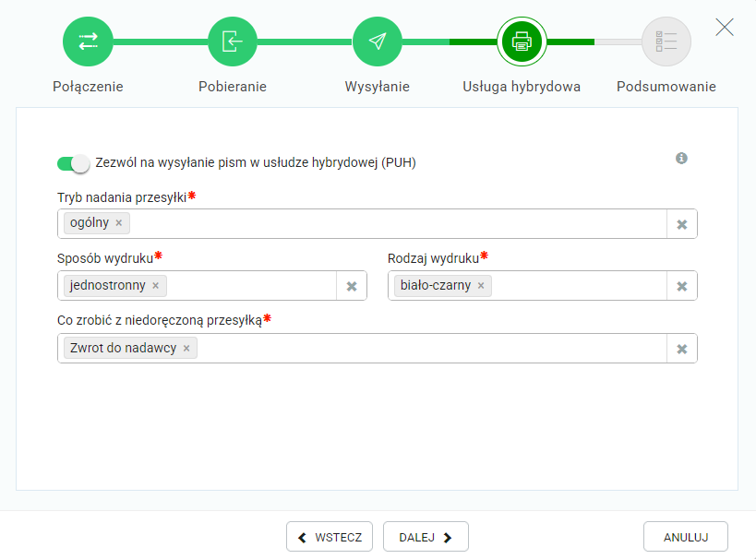Remove the 'biało-czarny' tag

click(481, 286)
